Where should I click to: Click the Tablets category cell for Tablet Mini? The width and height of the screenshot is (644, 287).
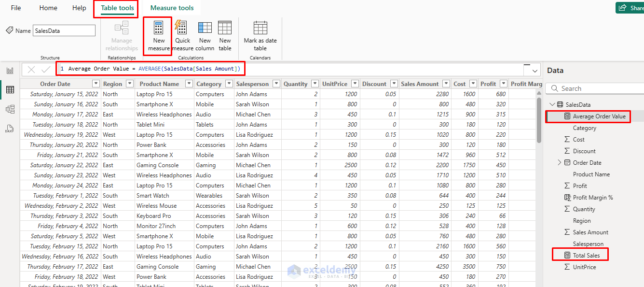[x=214, y=125]
